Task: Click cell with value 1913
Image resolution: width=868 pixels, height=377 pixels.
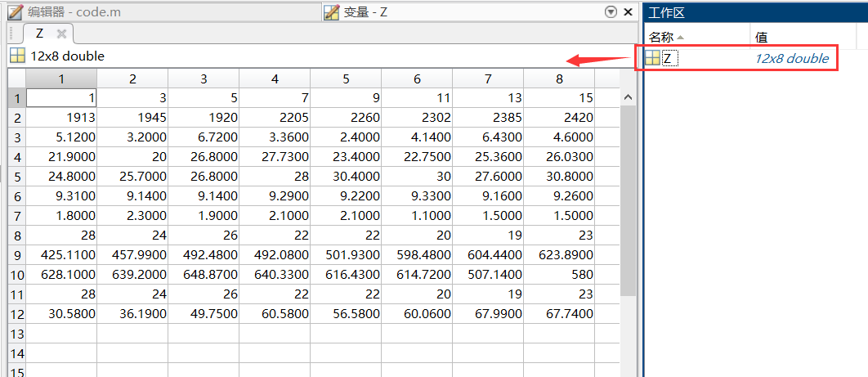Action: pyautogui.click(x=61, y=118)
